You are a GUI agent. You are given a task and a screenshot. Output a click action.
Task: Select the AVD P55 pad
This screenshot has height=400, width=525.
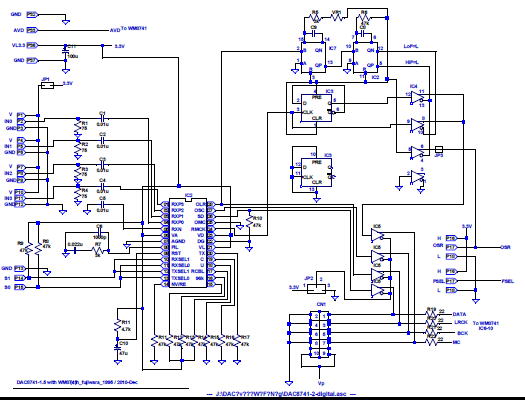tap(32, 30)
